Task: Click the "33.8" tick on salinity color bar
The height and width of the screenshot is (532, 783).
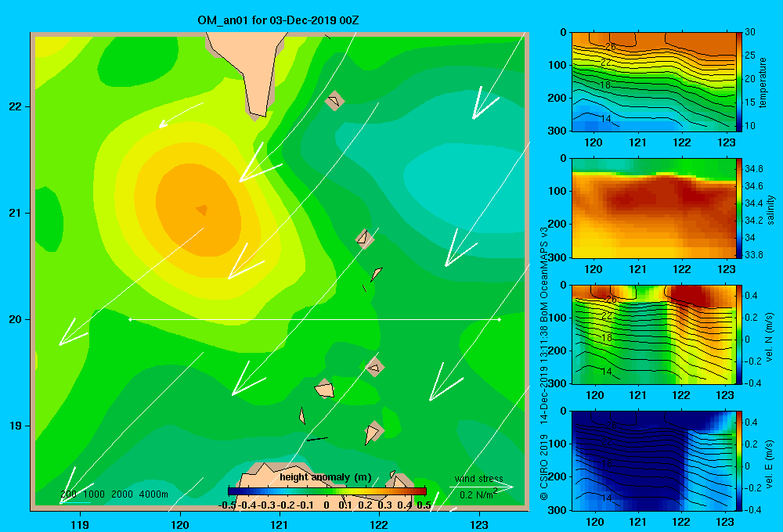Action: 753,254
